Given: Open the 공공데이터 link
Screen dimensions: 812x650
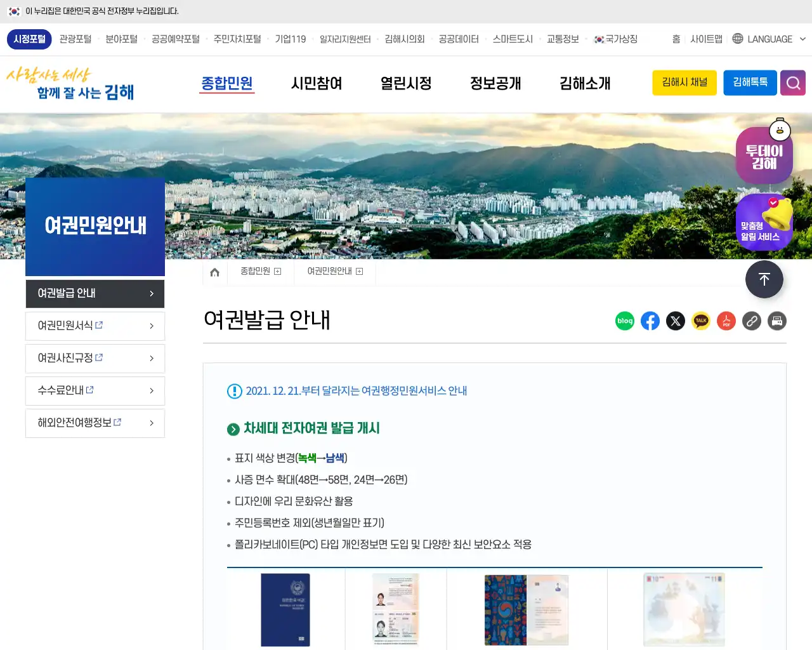Looking at the screenshot, I should 459,39.
